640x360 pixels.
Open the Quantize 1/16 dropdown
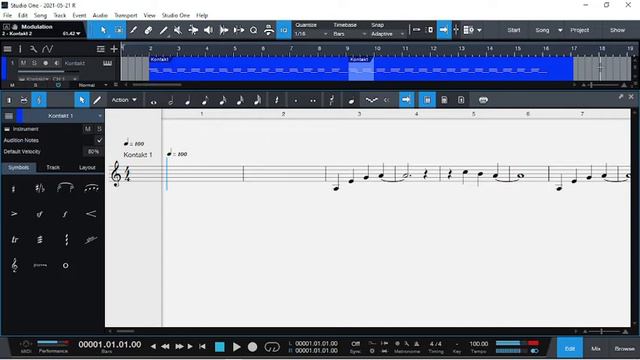click(x=311, y=34)
